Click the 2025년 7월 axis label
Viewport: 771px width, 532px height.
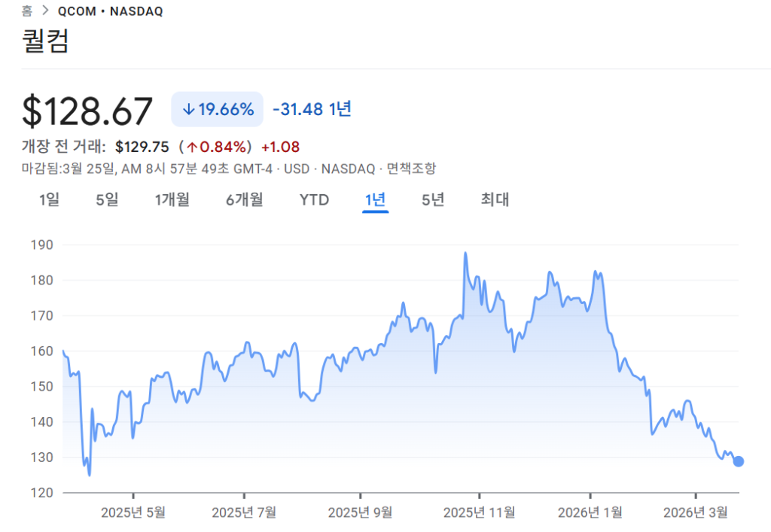tap(244, 513)
